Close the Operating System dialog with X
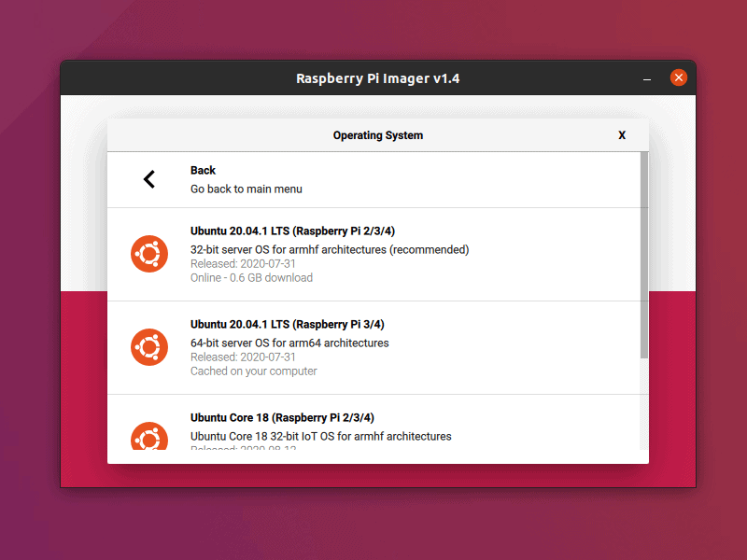This screenshot has width=747, height=560. point(622,134)
